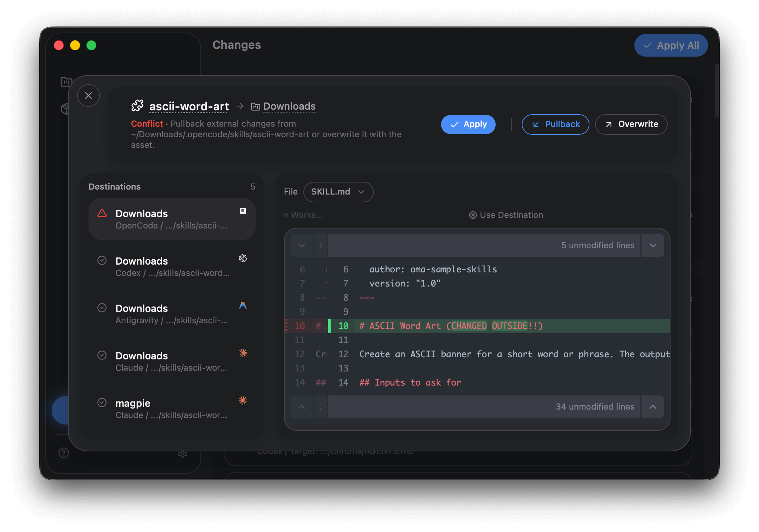This screenshot has width=759, height=532.
Task: Click the ascii-word-art puzzle piece icon
Action: pyautogui.click(x=138, y=105)
